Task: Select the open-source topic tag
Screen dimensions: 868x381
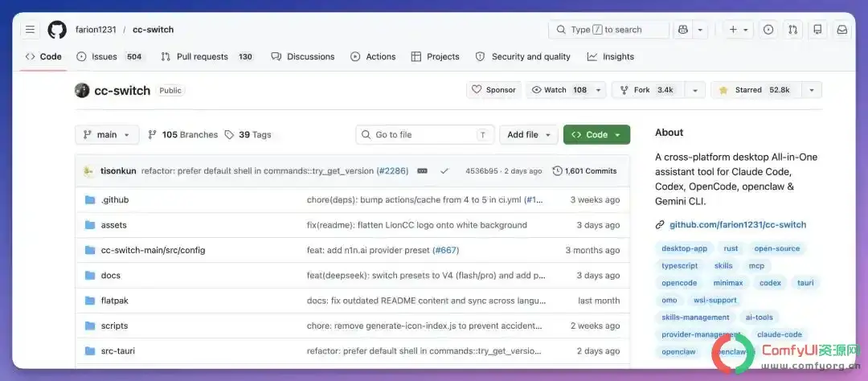Action: (777, 248)
